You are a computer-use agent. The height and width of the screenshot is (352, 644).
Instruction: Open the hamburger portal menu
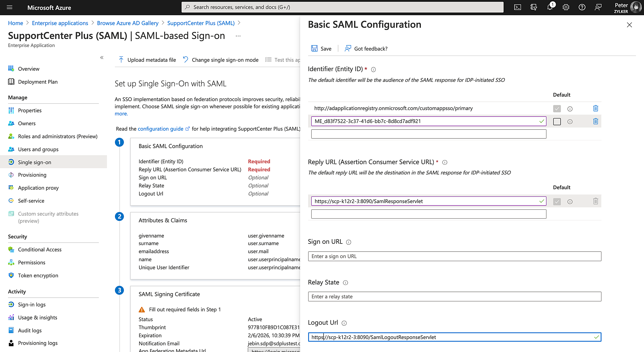[9, 7]
